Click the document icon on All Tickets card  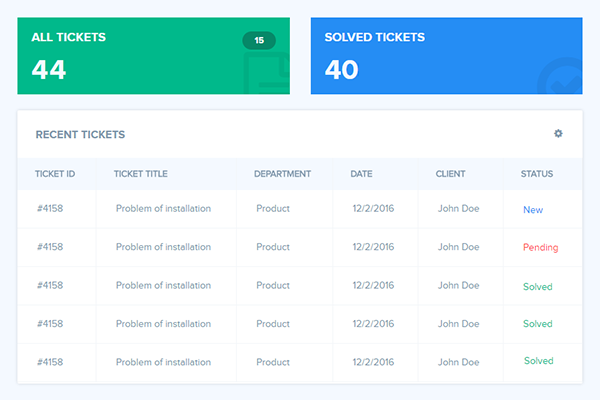click(x=266, y=73)
